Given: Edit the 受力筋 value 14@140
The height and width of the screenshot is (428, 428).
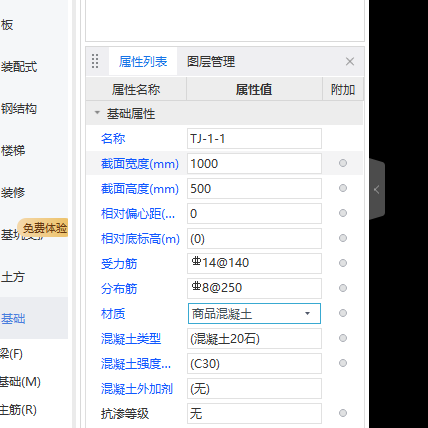Looking at the screenshot, I should [x=254, y=263].
